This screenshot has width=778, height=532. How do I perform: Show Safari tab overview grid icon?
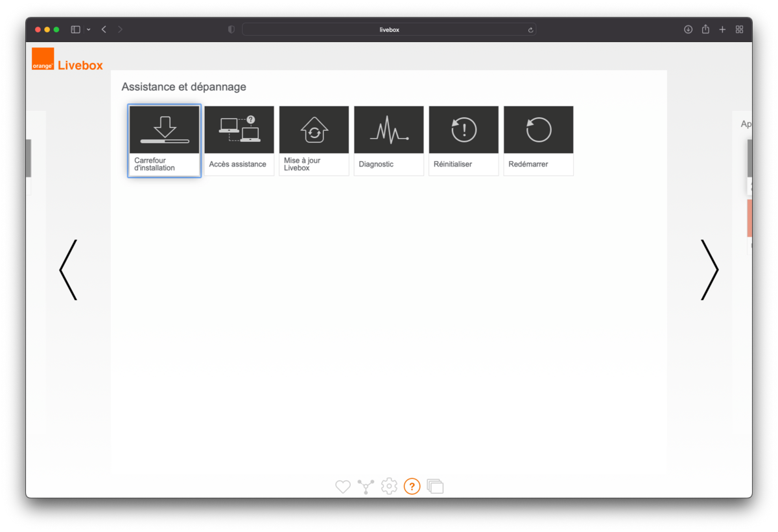[739, 29]
